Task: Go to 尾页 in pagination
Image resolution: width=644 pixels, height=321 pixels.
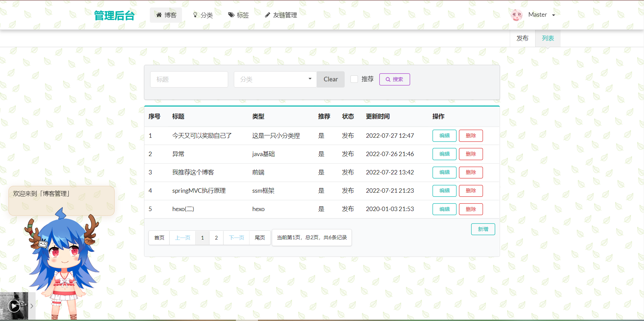Action: [260, 238]
